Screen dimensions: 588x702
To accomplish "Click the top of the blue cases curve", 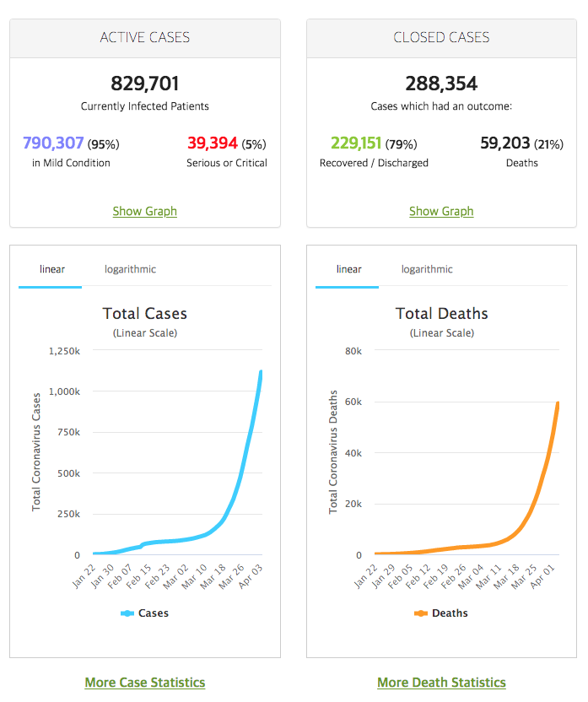I will click(261, 371).
